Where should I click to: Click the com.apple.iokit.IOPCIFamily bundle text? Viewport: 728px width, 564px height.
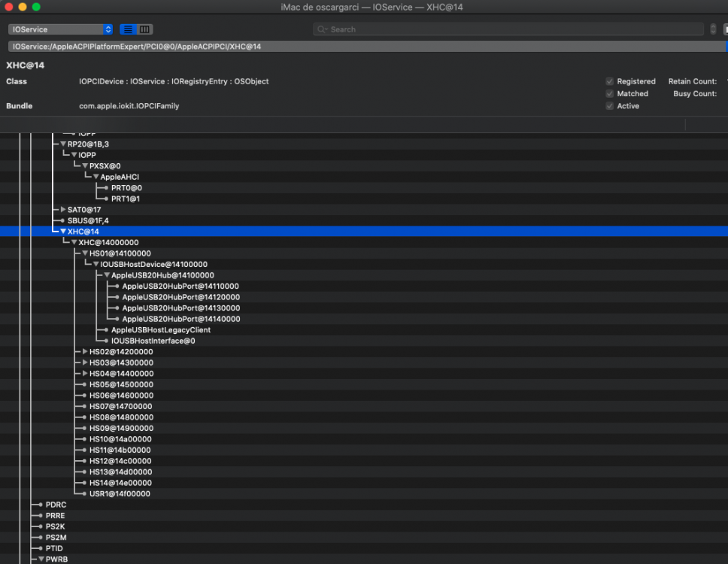(x=129, y=106)
